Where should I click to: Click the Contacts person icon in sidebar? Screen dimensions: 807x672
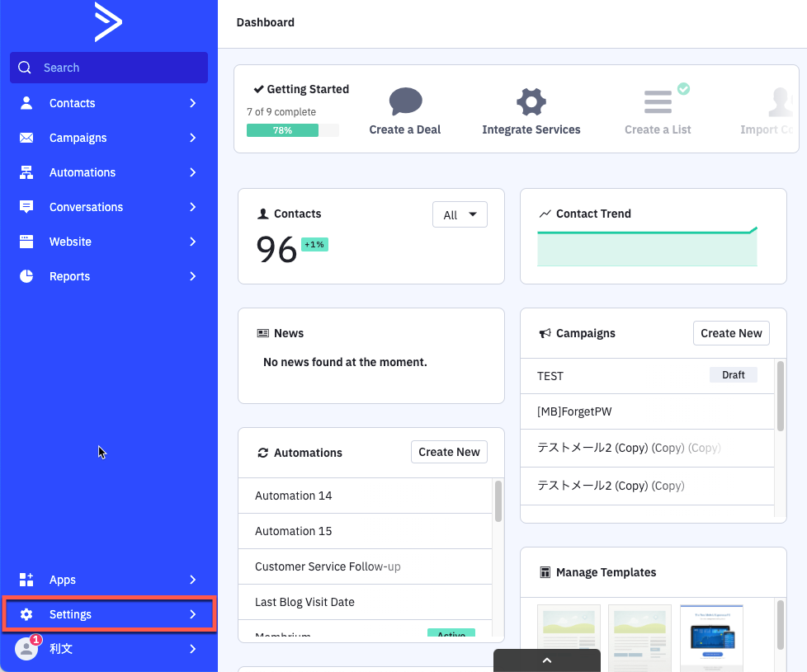point(26,103)
